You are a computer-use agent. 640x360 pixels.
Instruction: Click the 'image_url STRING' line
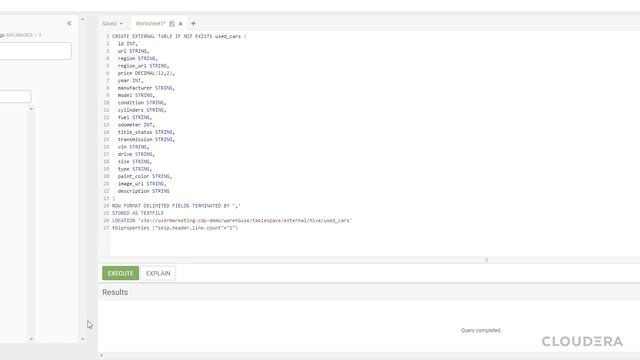tap(142, 184)
